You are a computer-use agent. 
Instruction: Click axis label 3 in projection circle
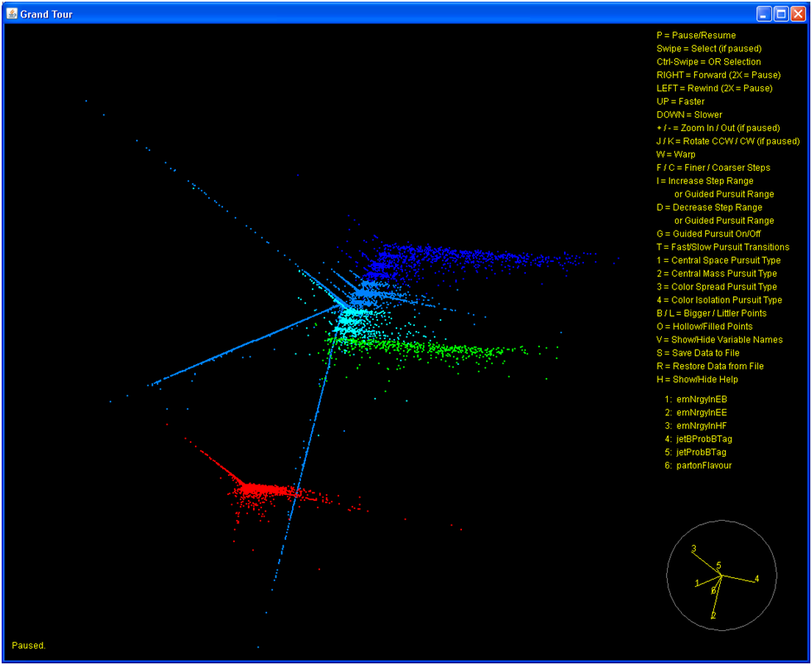[x=693, y=548]
